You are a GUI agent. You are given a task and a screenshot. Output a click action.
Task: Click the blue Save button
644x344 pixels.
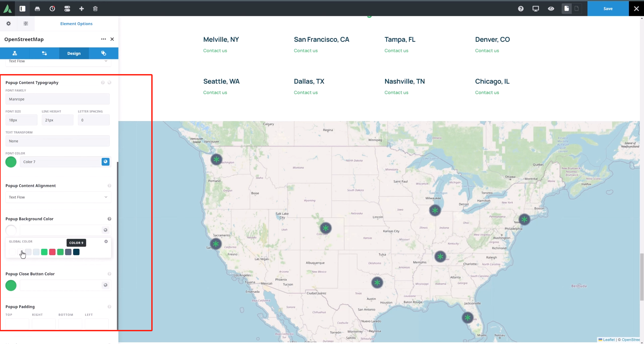pos(608,9)
